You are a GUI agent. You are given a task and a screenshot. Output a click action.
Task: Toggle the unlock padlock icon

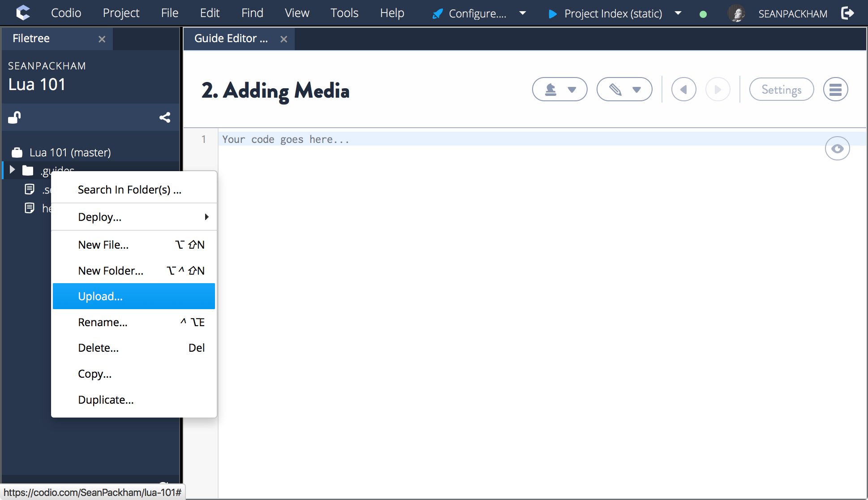click(x=14, y=117)
